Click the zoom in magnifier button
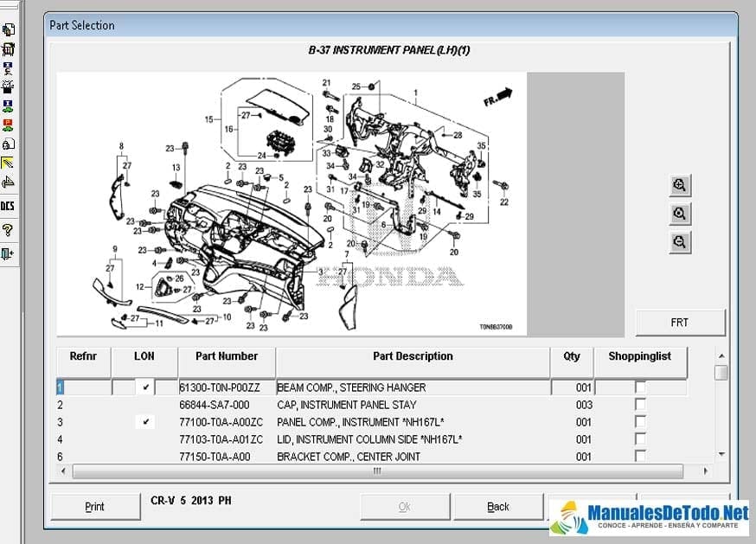The image size is (756, 544). tap(680, 185)
